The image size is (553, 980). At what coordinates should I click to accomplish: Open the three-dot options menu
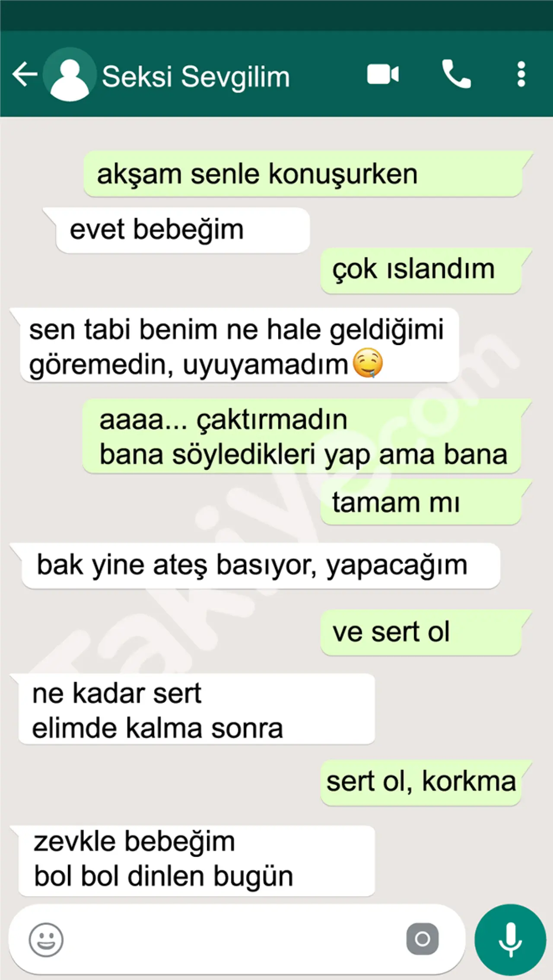coord(521,74)
